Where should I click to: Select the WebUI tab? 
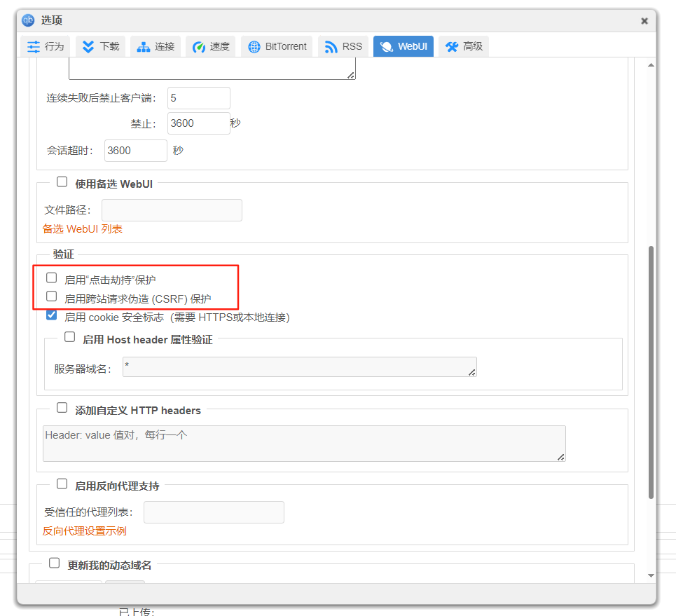403,47
